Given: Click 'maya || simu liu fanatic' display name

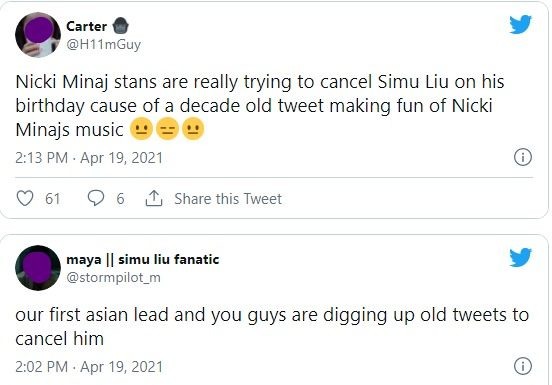Looking at the screenshot, I should [143, 259].
